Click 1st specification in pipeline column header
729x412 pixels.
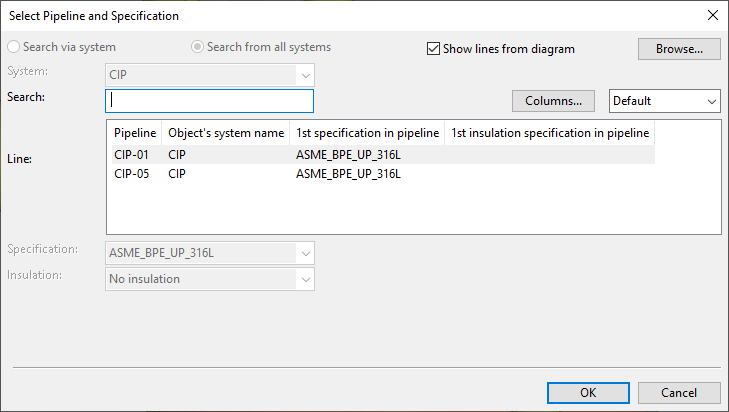coord(367,133)
